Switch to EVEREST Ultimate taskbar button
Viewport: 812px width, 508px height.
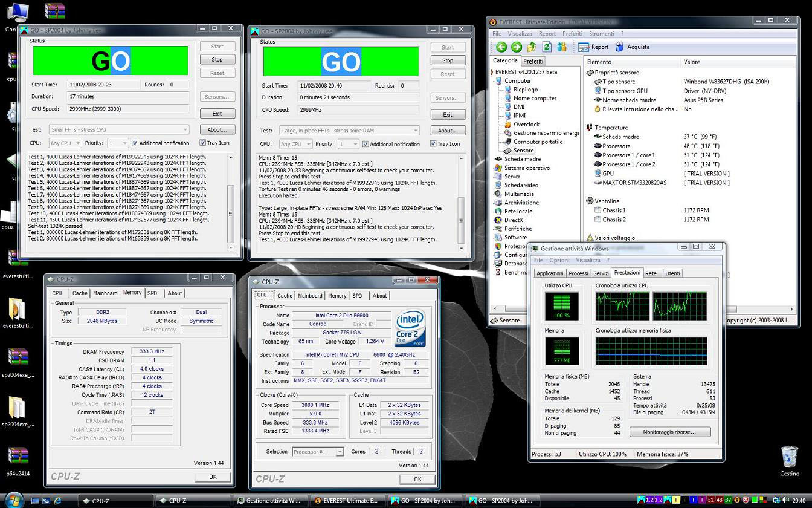point(348,501)
